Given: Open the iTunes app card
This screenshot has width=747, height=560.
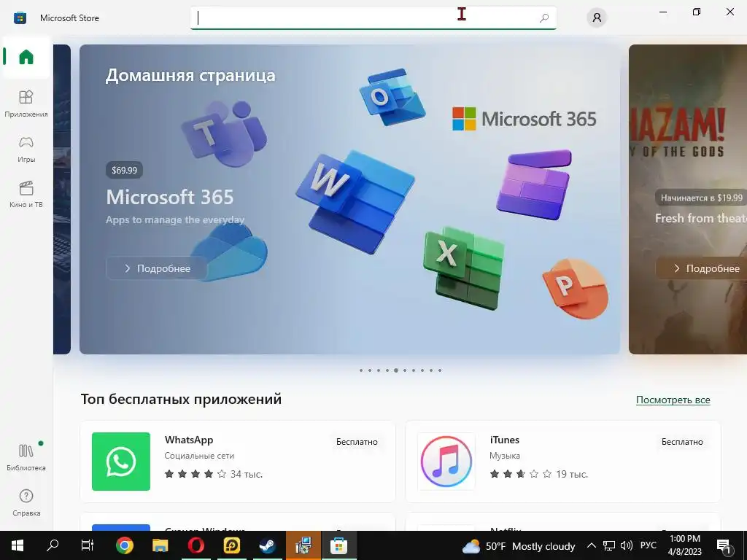Looking at the screenshot, I should (x=562, y=462).
